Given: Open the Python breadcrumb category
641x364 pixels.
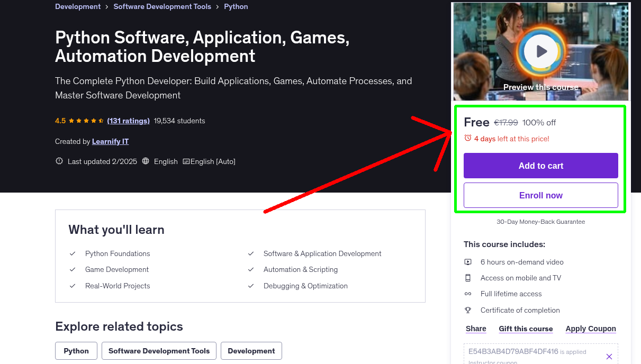Looking at the screenshot, I should point(236,7).
